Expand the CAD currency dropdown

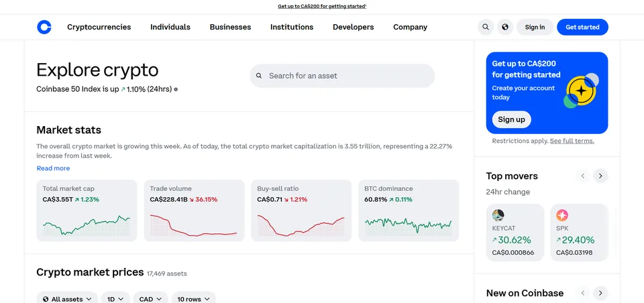click(x=151, y=299)
